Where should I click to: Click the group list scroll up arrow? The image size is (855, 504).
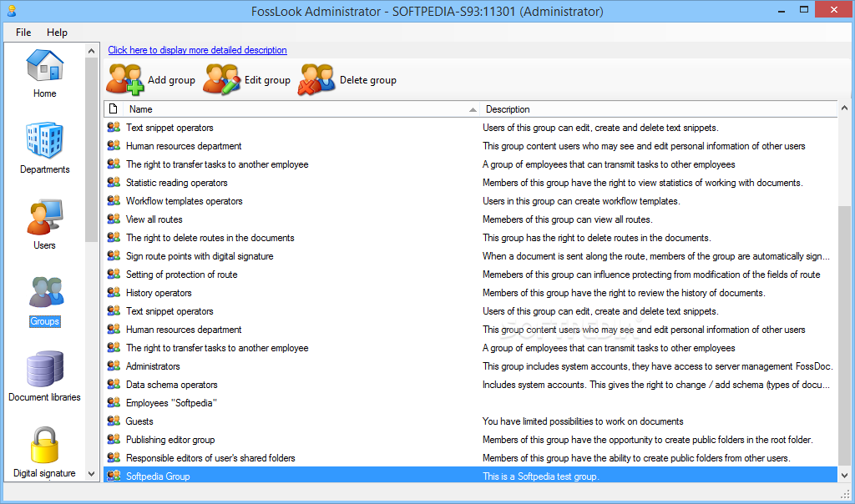844,108
